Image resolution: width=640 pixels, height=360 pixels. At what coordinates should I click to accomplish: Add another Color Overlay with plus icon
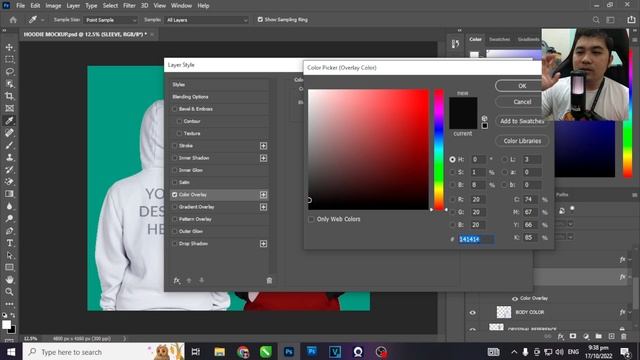click(x=263, y=195)
